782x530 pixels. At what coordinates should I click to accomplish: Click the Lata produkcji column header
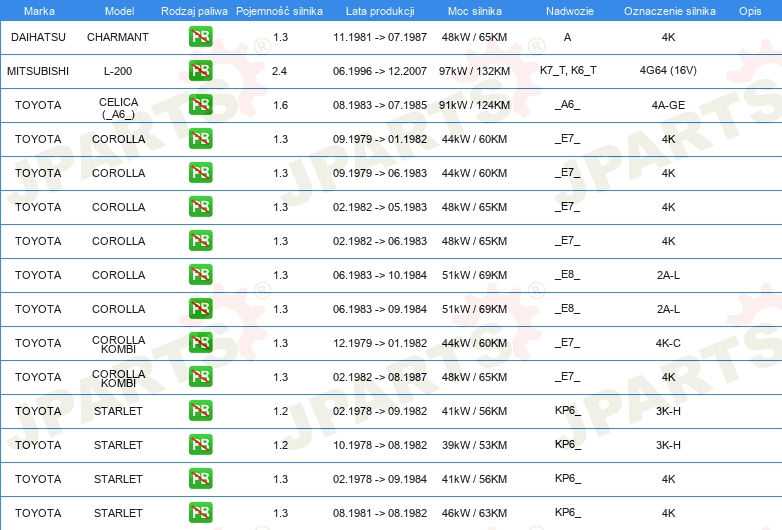coord(380,11)
